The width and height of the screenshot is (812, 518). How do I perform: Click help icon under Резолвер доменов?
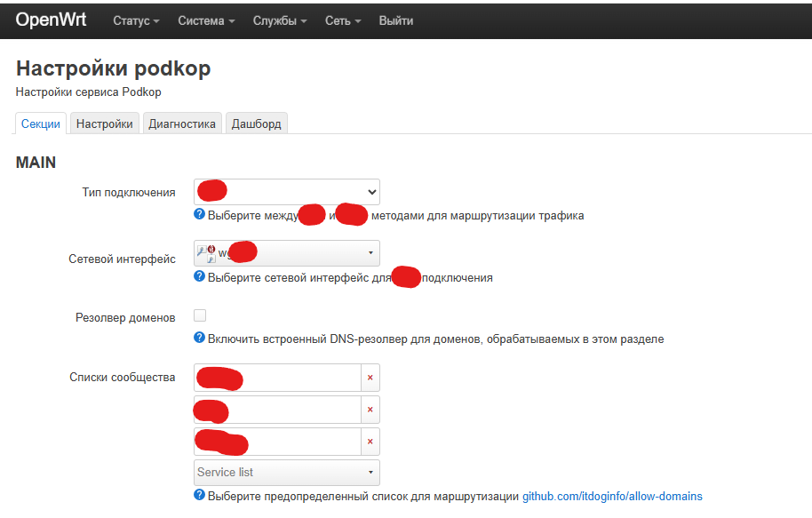[x=199, y=338]
